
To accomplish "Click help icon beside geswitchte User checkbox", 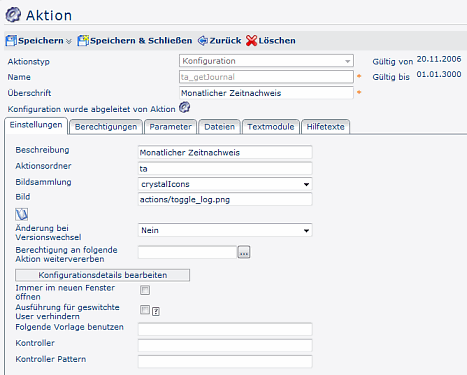I will click(156, 311).
